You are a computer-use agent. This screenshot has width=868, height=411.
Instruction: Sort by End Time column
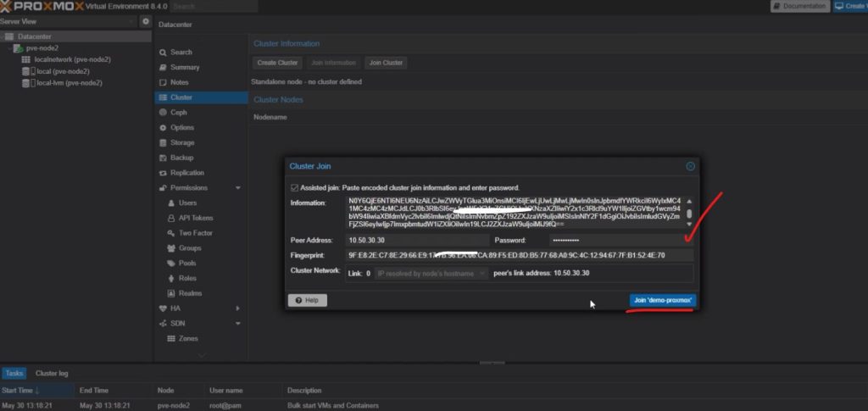point(113,391)
